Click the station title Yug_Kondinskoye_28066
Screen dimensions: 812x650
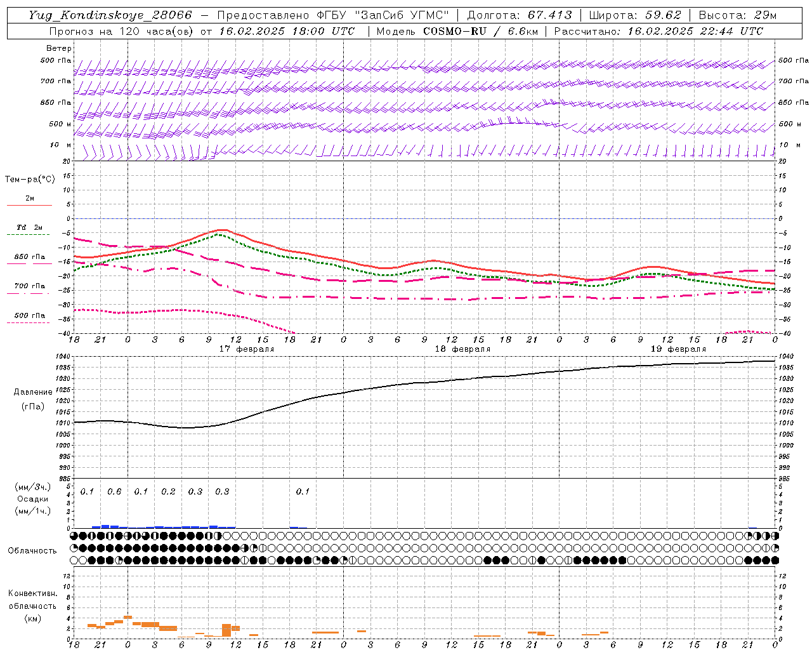click(x=110, y=15)
